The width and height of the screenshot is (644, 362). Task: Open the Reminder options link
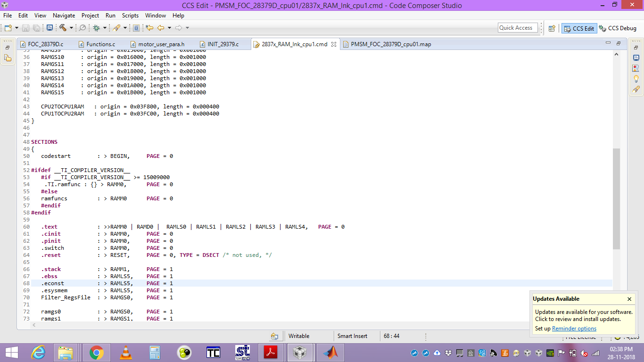click(574, 329)
